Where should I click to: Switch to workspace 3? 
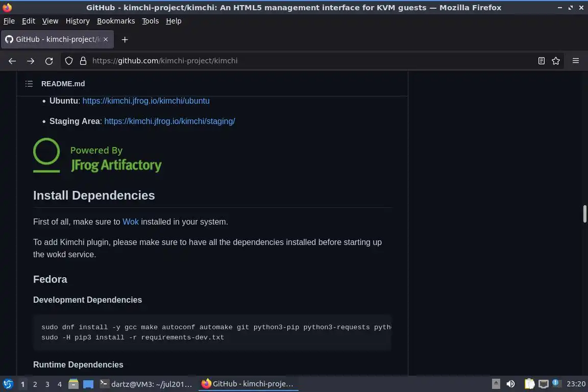click(x=47, y=384)
